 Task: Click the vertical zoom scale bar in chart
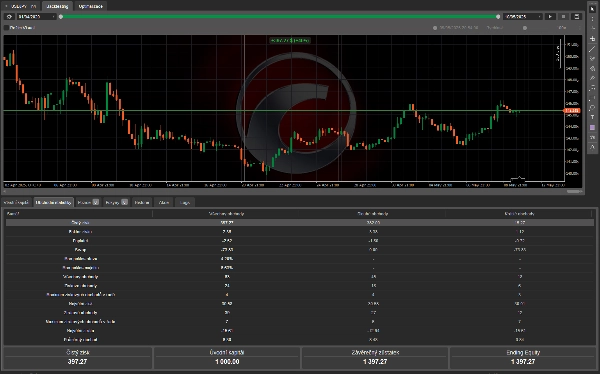pos(560,53)
